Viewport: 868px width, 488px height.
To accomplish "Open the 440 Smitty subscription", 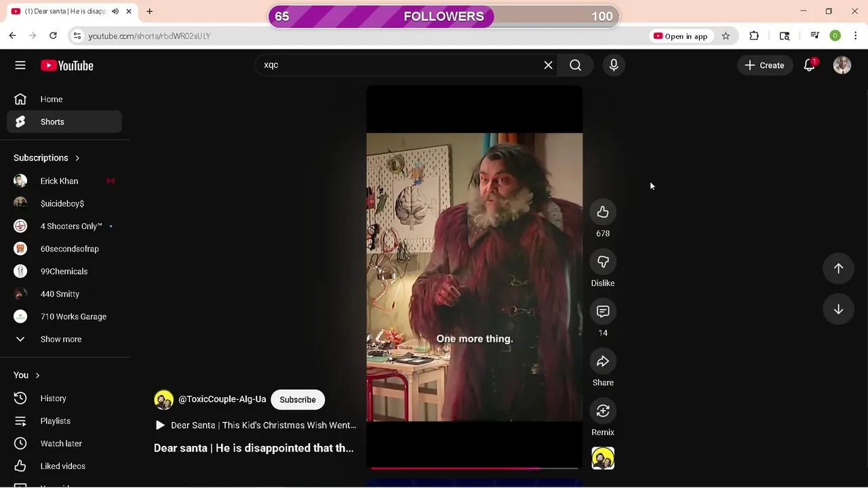I will pos(64,294).
